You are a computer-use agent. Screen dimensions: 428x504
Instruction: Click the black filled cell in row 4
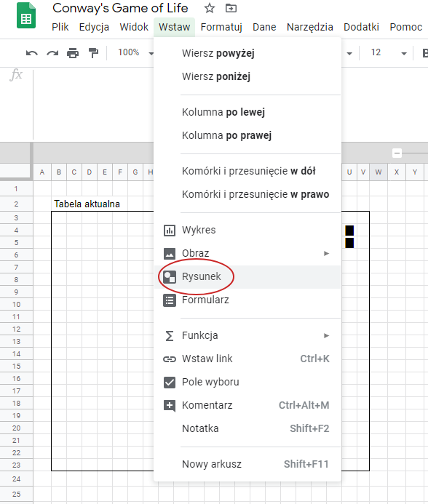coord(349,231)
